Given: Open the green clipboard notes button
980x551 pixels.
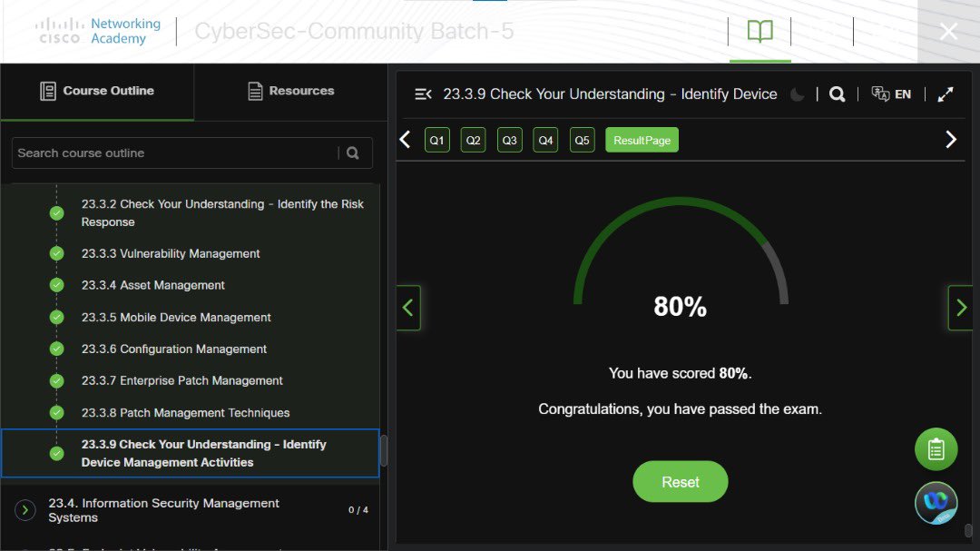Looking at the screenshot, I should tap(936, 449).
